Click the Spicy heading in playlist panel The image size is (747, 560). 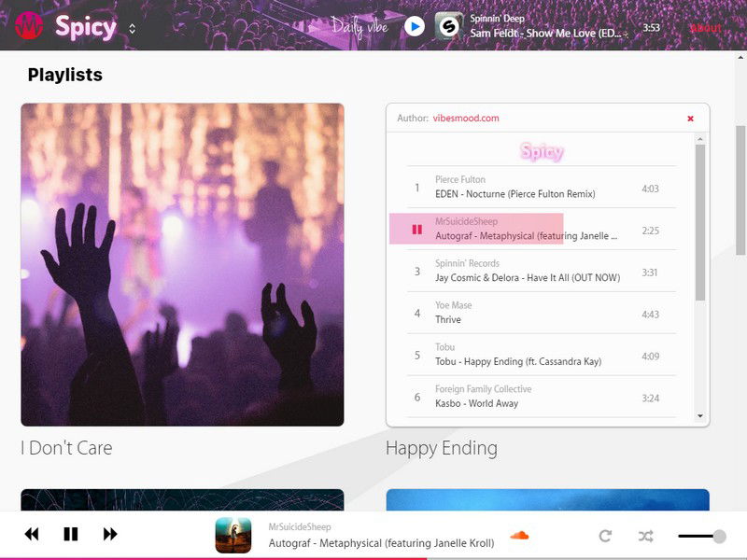[x=542, y=151]
